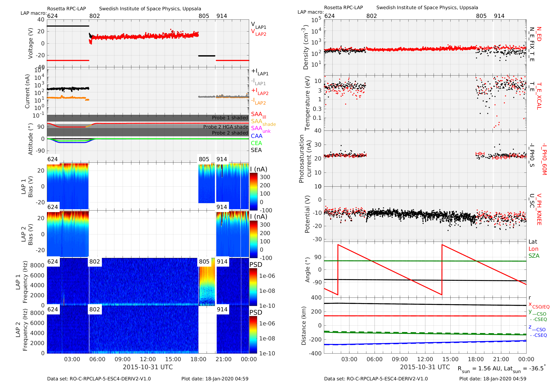Click the 'Density (cm⁻³)' axis label
This screenshot has width=554, height=392.
[306, 47]
